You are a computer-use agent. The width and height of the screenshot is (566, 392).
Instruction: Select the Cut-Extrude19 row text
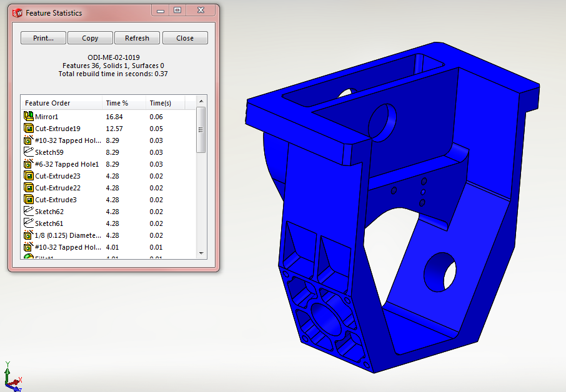click(57, 129)
